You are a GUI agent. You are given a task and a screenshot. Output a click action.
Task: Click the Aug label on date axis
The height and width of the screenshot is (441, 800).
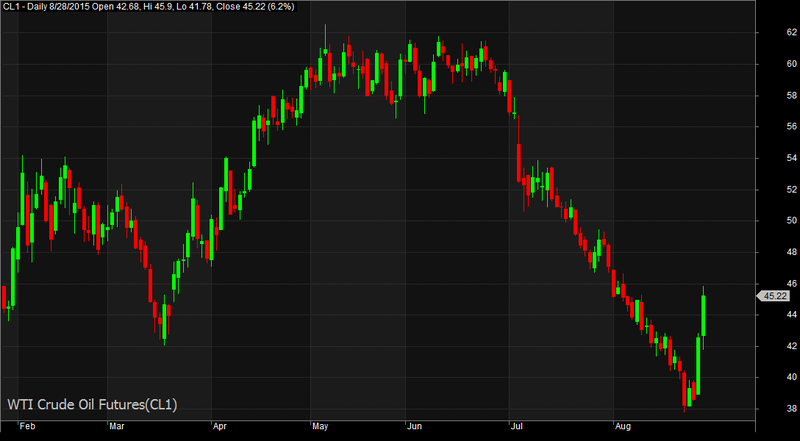[x=623, y=426]
